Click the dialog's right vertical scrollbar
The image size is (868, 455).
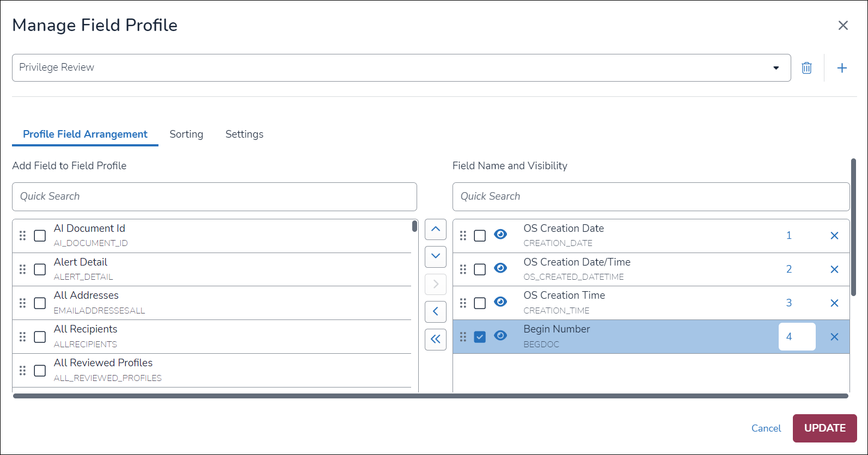pos(853,228)
